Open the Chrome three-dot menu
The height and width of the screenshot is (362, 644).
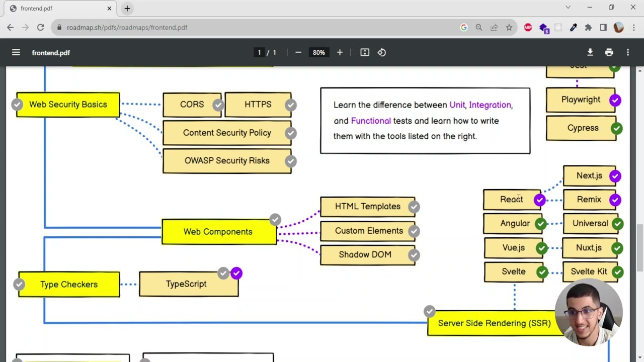click(x=633, y=28)
